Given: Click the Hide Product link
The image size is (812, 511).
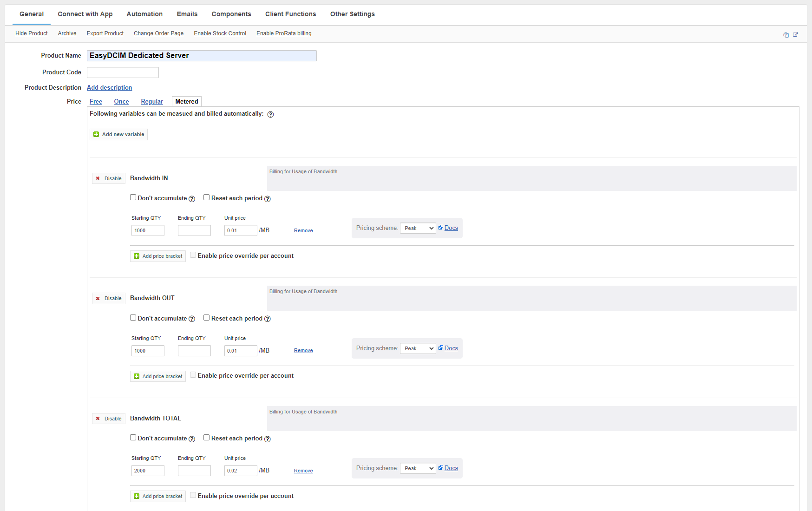Looking at the screenshot, I should pos(32,33).
